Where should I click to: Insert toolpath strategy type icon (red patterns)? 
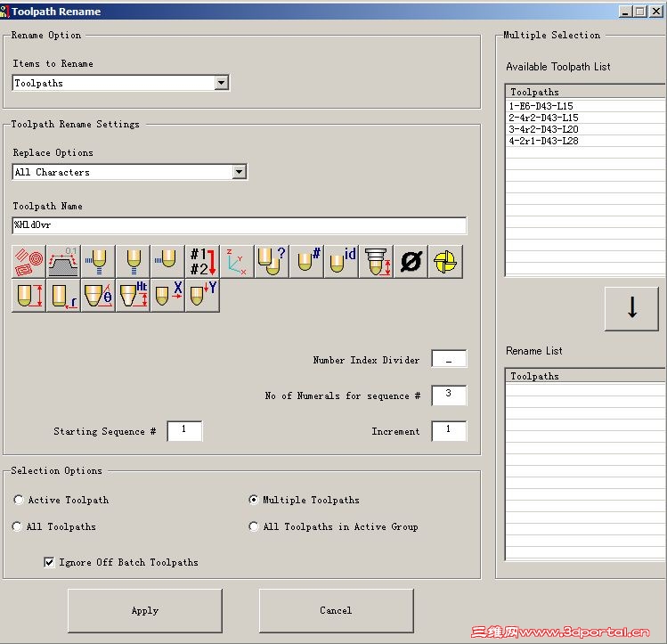[x=28, y=262]
